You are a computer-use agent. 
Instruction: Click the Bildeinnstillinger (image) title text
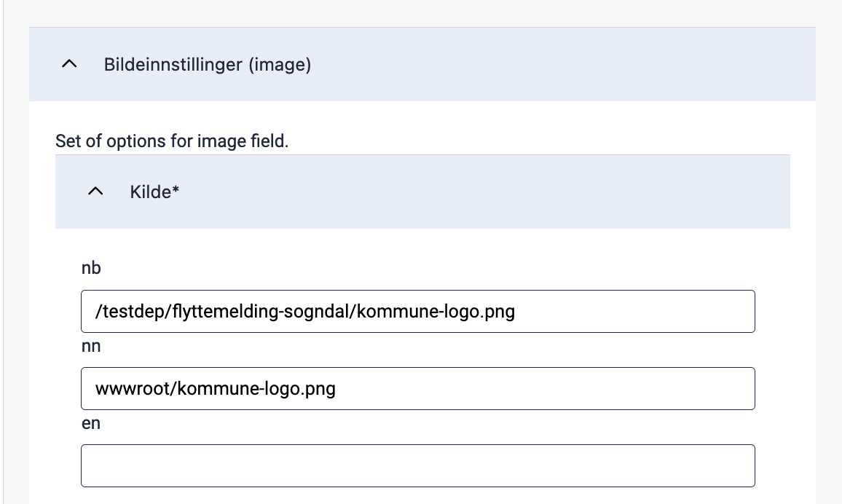[x=208, y=65]
